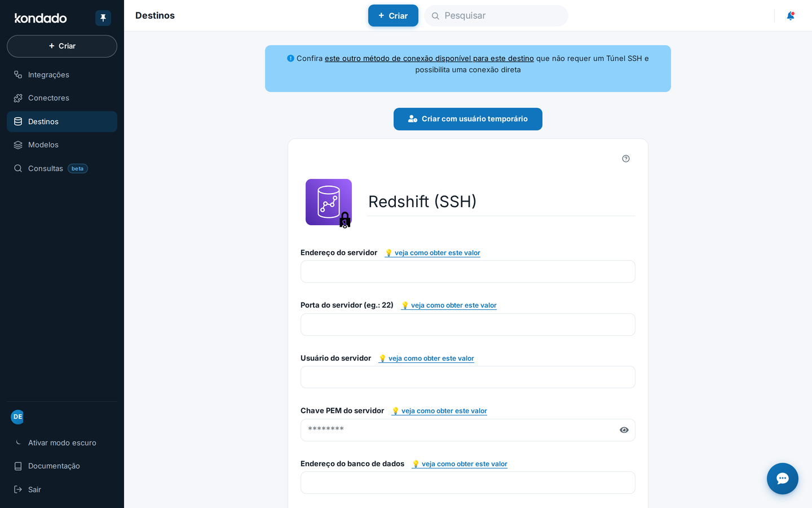
Task: Click Criar com usuário temporário button
Action: [x=468, y=119]
